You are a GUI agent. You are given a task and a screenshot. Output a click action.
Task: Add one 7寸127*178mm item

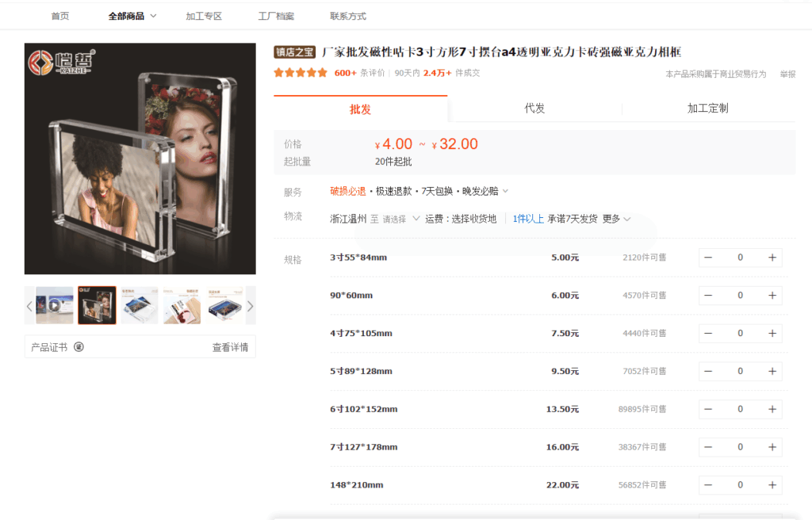[x=772, y=447]
